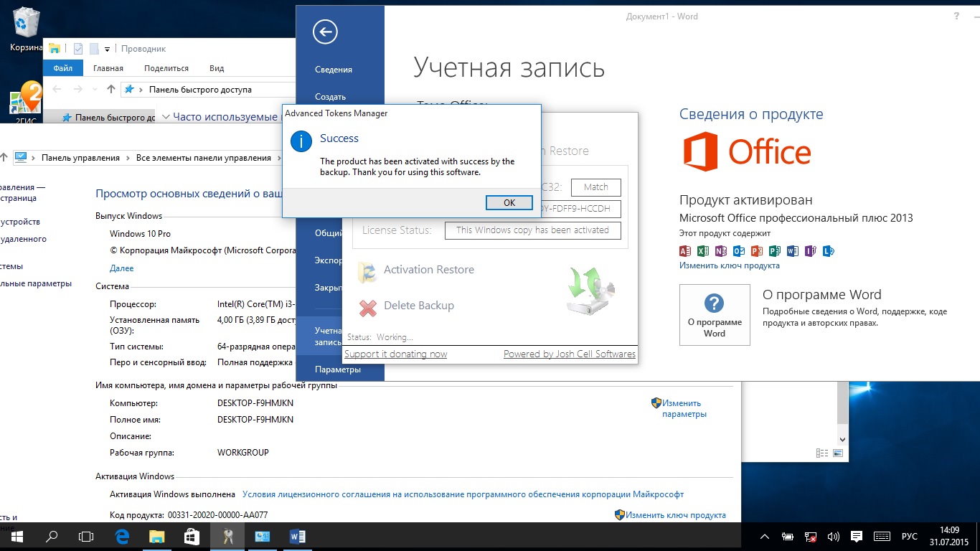Click the InfoPath icon in product list
Viewport: 980px width, 551px height.
click(811, 251)
